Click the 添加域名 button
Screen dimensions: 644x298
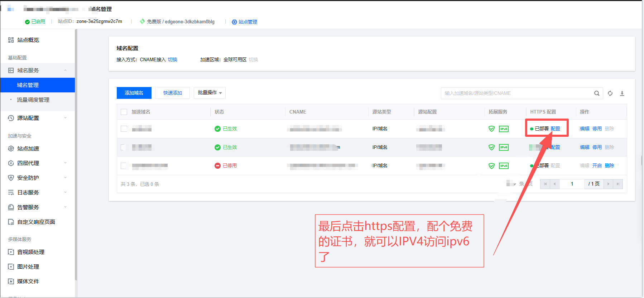click(x=134, y=93)
